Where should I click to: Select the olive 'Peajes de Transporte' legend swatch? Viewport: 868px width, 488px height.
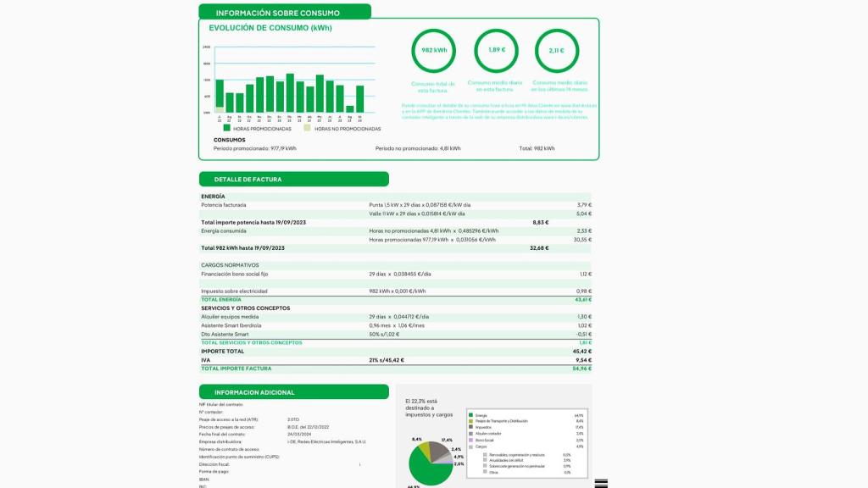[x=471, y=421]
